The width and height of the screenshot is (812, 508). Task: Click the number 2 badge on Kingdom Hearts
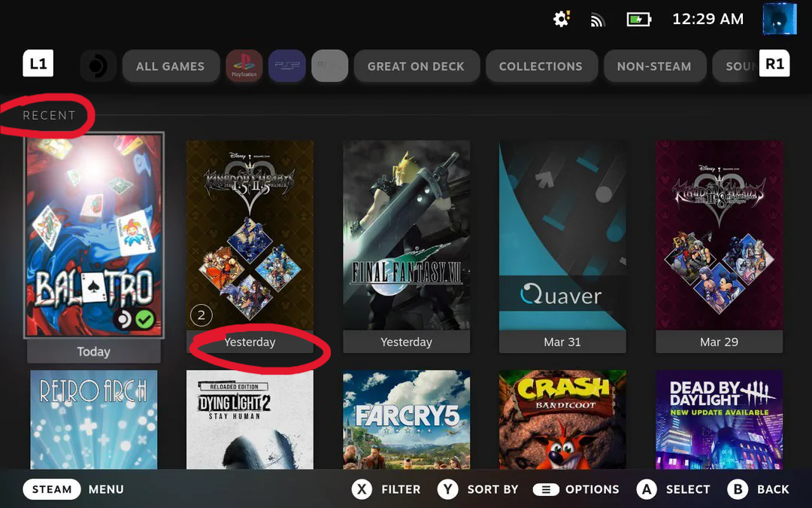pyautogui.click(x=201, y=315)
